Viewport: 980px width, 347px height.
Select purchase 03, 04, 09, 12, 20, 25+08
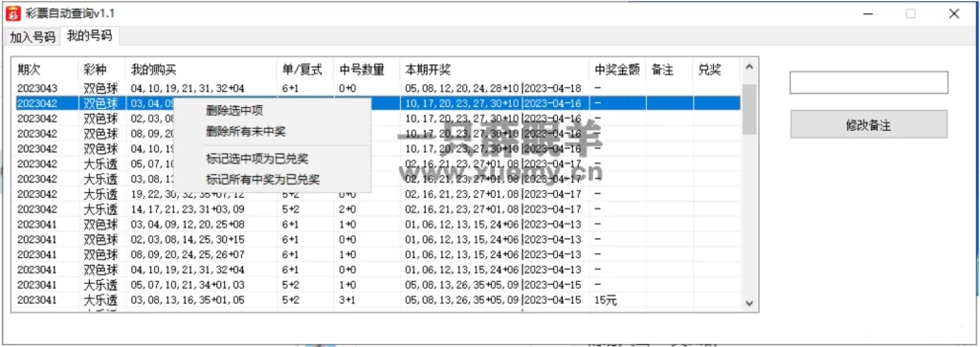pos(188,224)
